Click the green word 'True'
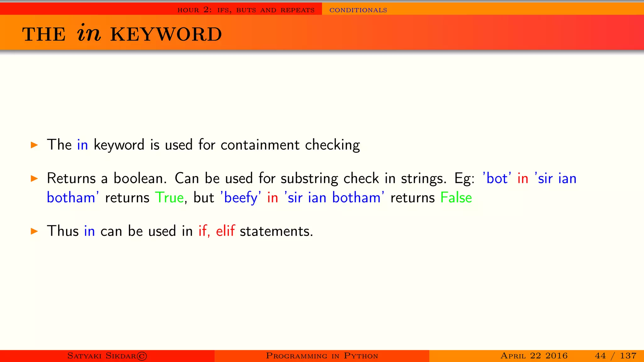 click(169, 198)
